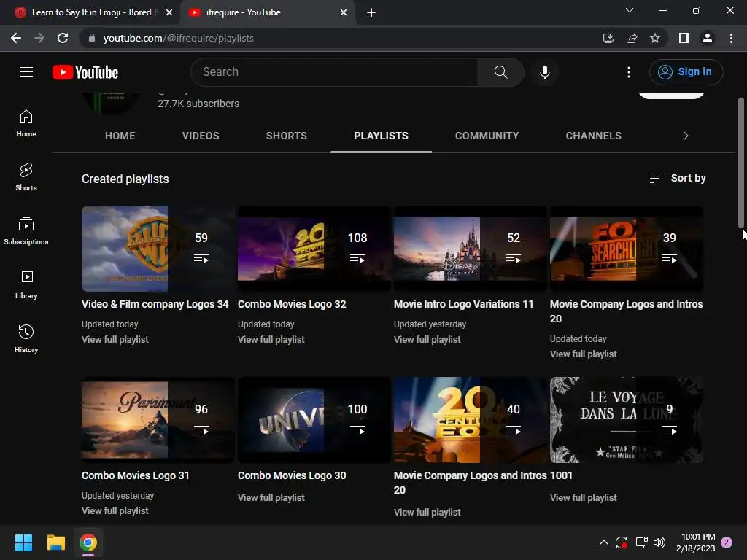Viewport: 747px width, 560px height.
Task: Show hidden tray icons chevron
Action: (603, 542)
